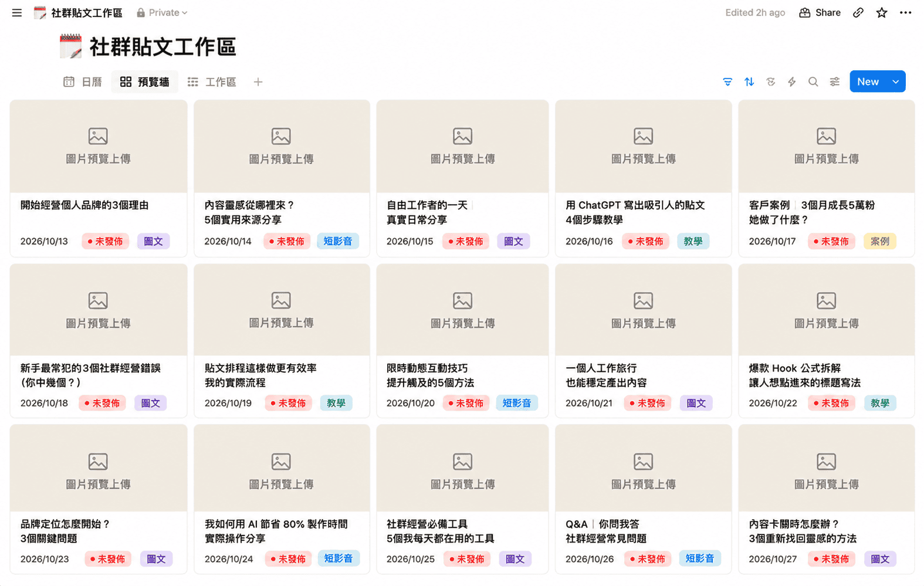The height and width of the screenshot is (586, 924).
Task: Open Share menu at top right
Action: [820, 12]
